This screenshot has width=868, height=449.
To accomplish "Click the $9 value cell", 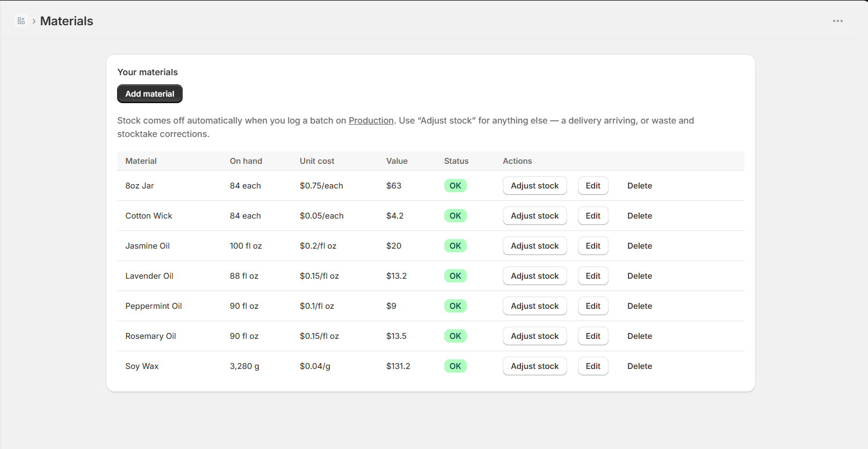I will (x=391, y=306).
